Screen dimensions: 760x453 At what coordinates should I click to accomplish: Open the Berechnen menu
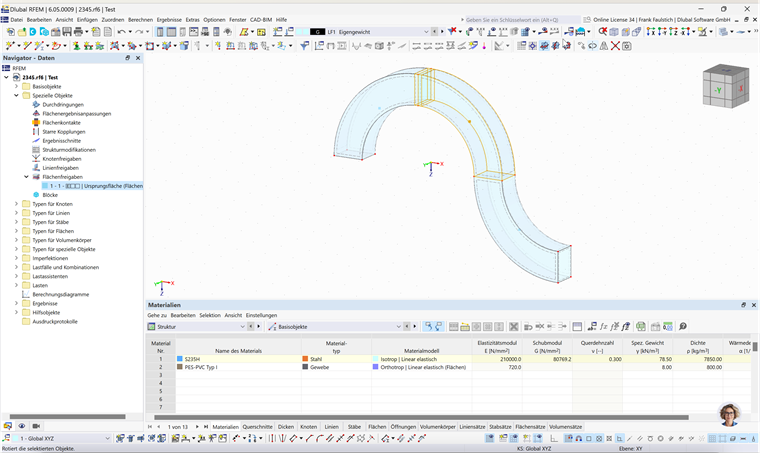[140, 20]
